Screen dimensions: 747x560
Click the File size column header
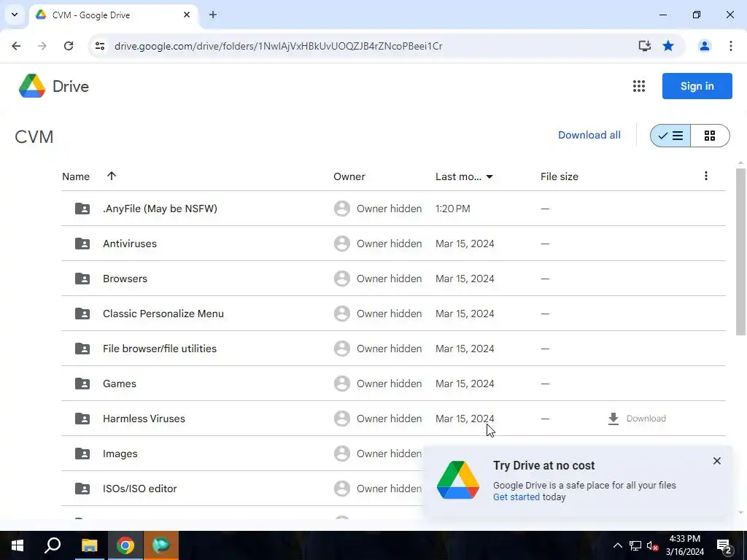click(x=560, y=176)
